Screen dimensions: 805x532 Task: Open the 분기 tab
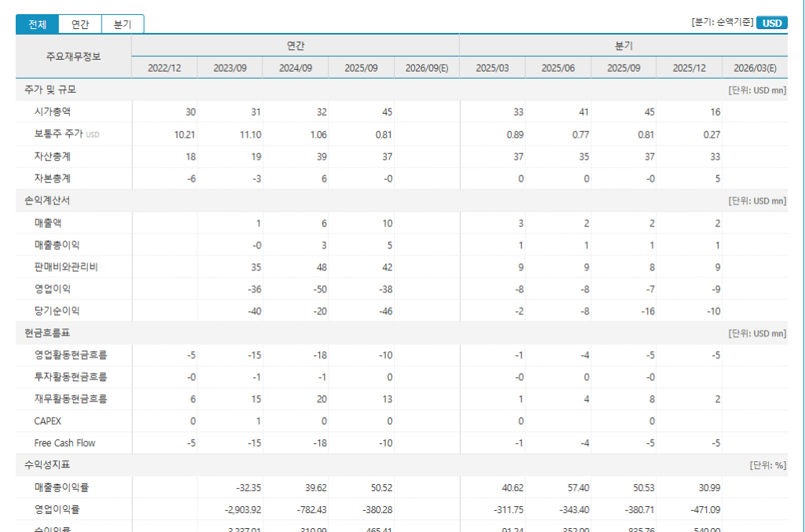(123, 24)
